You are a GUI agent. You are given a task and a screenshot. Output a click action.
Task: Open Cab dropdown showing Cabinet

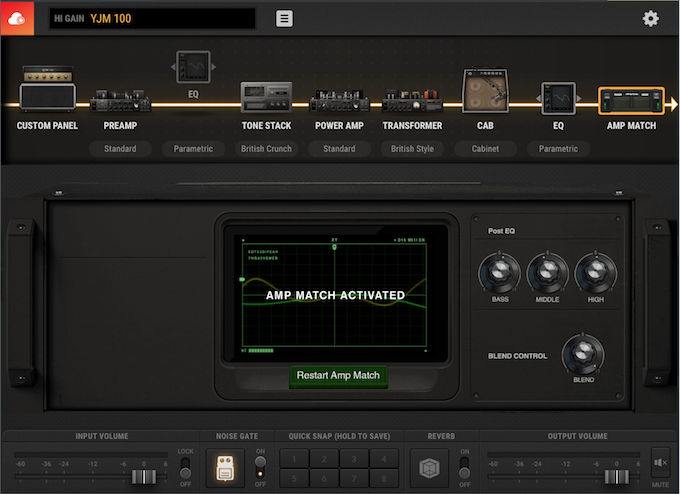click(485, 149)
